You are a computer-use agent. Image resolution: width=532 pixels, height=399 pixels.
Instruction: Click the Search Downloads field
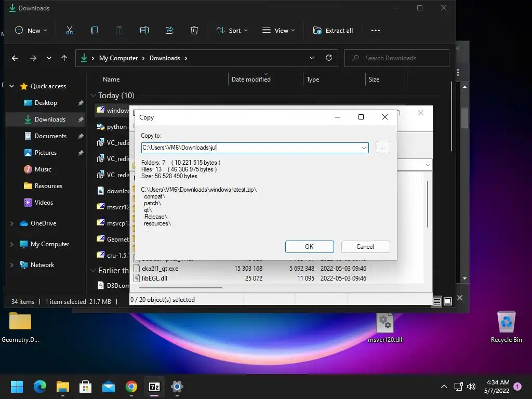click(x=397, y=58)
